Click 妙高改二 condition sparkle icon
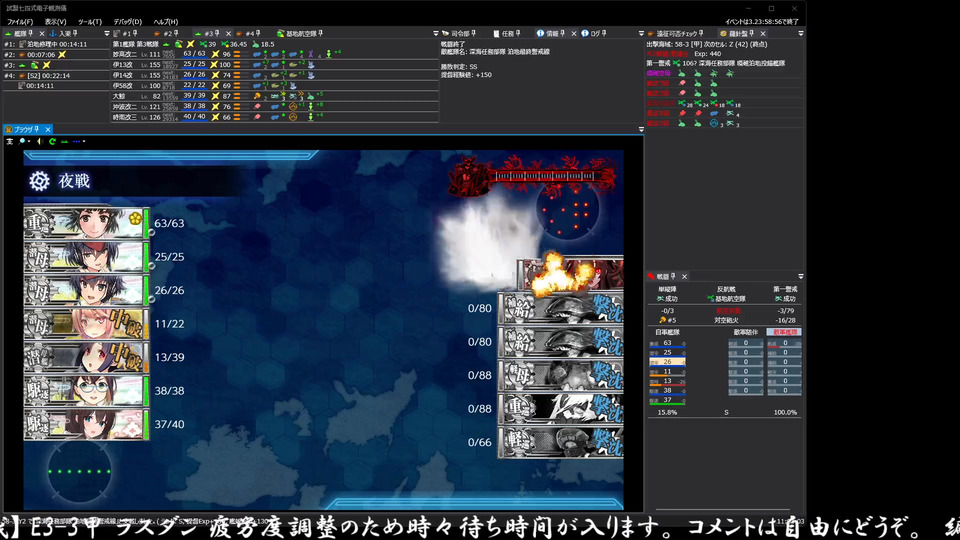This screenshot has width=960, height=540. click(x=215, y=54)
